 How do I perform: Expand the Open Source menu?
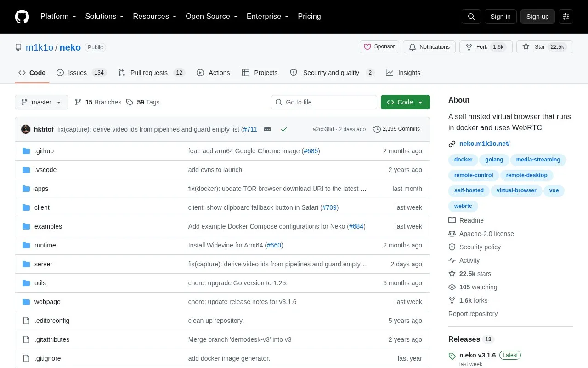click(x=211, y=17)
